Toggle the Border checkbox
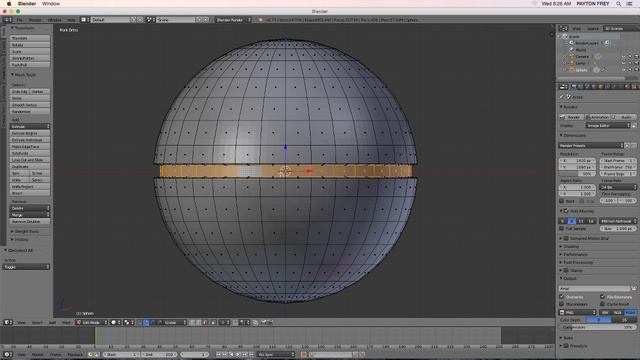Viewport: 640px width, 360px height. (562, 201)
